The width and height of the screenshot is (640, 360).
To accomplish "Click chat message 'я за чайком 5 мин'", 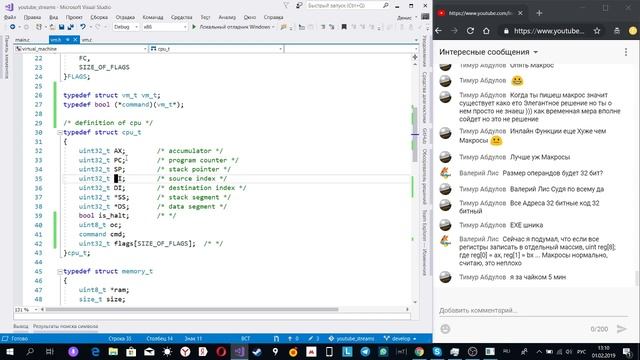I will tap(538, 277).
